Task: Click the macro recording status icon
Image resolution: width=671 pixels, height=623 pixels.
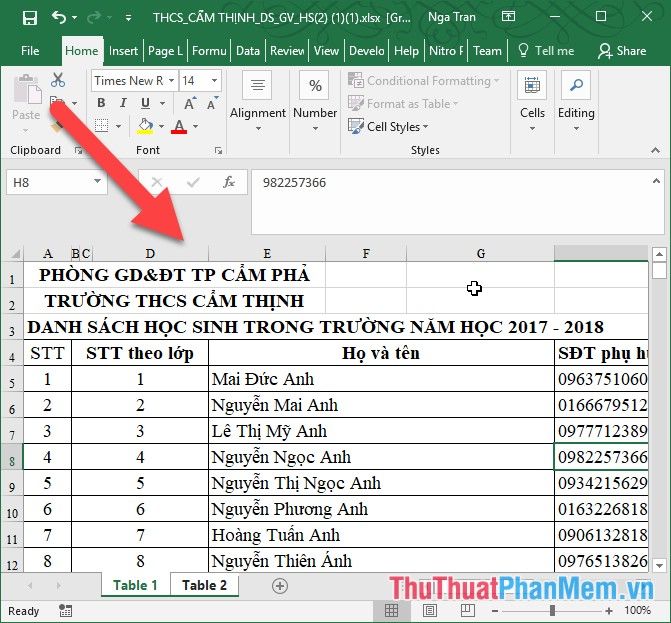Action: coord(65,611)
